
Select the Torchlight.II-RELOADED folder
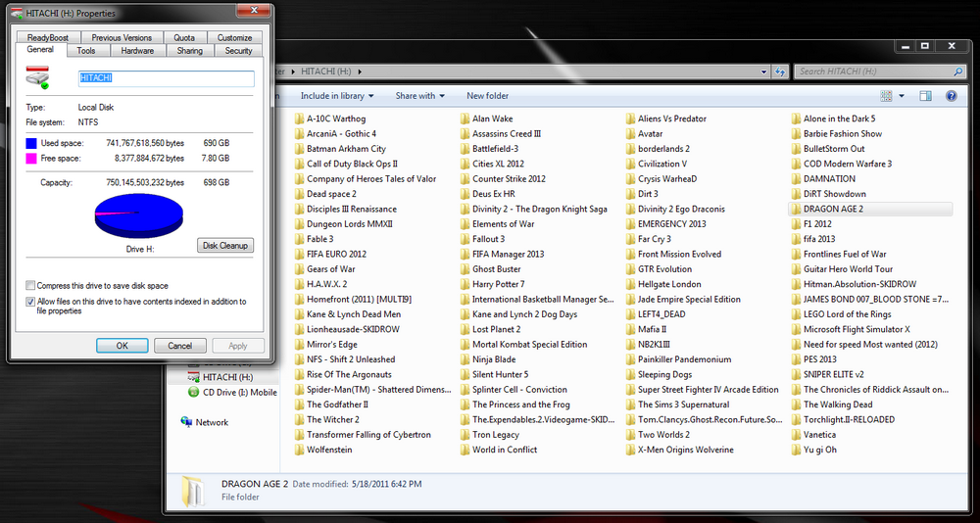(x=843, y=419)
